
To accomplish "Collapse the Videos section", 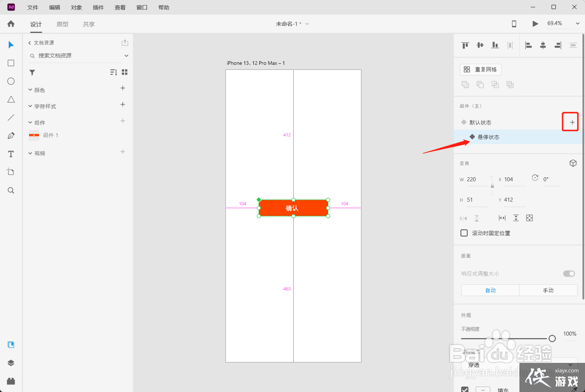I will [30, 153].
